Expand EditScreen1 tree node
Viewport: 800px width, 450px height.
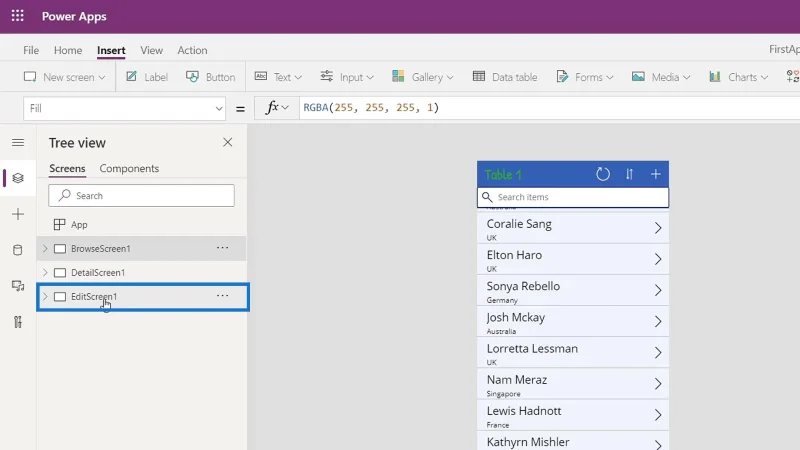tap(45, 296)
